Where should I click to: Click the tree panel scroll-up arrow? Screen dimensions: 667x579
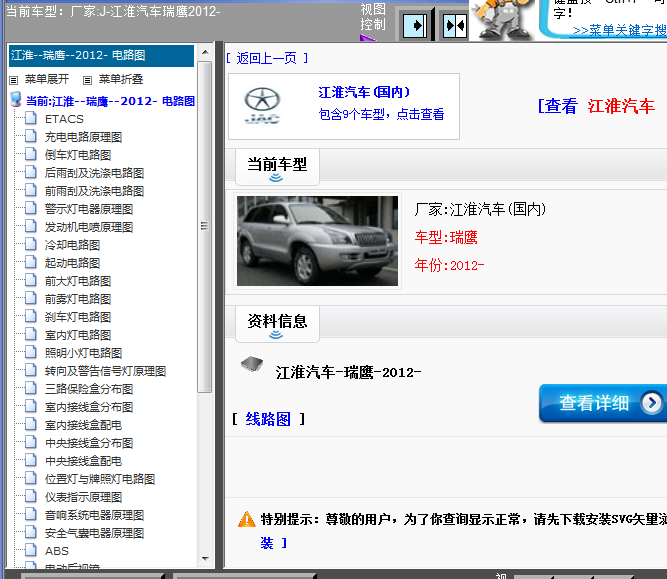pyautogui.click(x=205, y=52)
